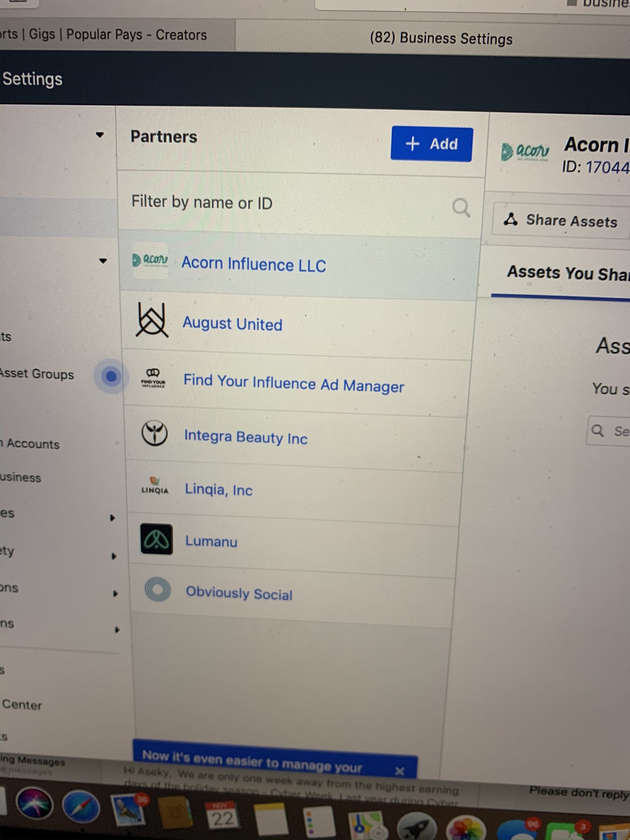Click 'Please don't reply' in the background window

[579, 793]
